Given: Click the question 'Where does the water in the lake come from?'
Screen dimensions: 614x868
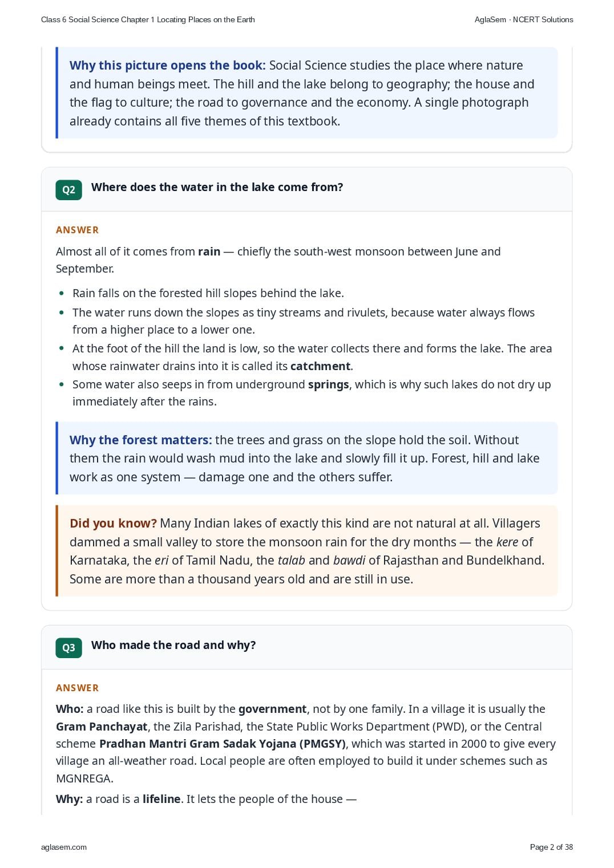Looking at the screenshot, I should [217, 187].
